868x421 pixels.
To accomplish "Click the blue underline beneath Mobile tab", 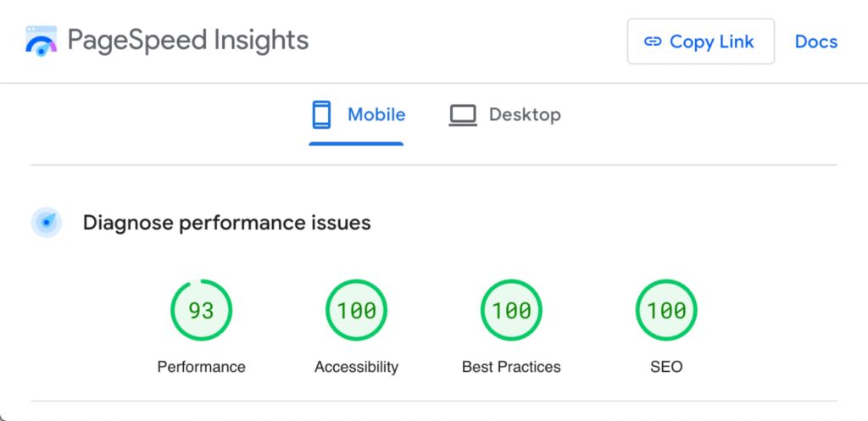I will coord(356,143).
